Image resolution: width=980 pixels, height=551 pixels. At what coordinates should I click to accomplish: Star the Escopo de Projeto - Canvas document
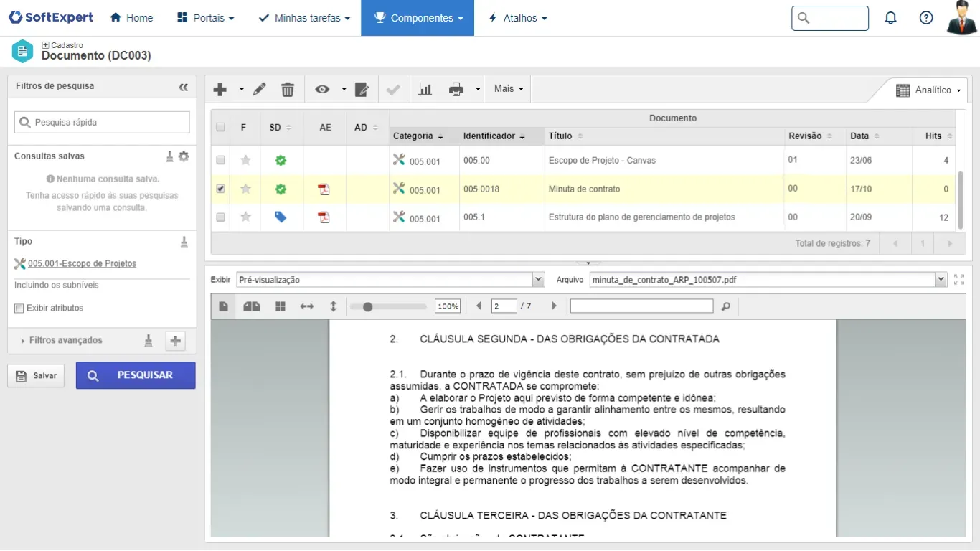[x=245, y=161]
